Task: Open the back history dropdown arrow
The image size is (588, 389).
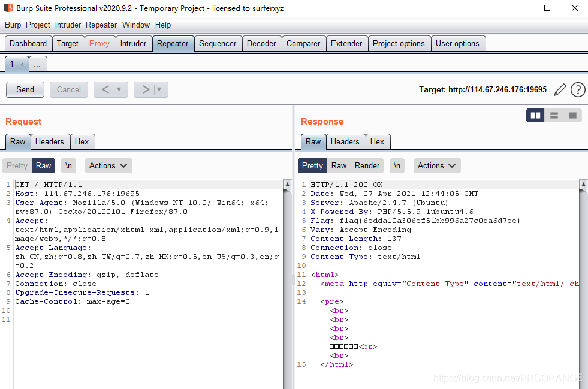Action: pyautogui.click(x=119, y=90)
